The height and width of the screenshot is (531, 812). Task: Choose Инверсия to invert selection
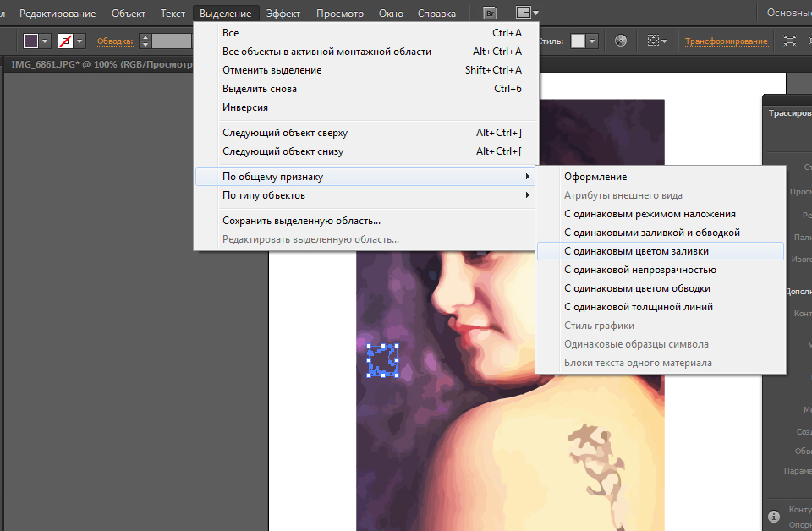365,107
